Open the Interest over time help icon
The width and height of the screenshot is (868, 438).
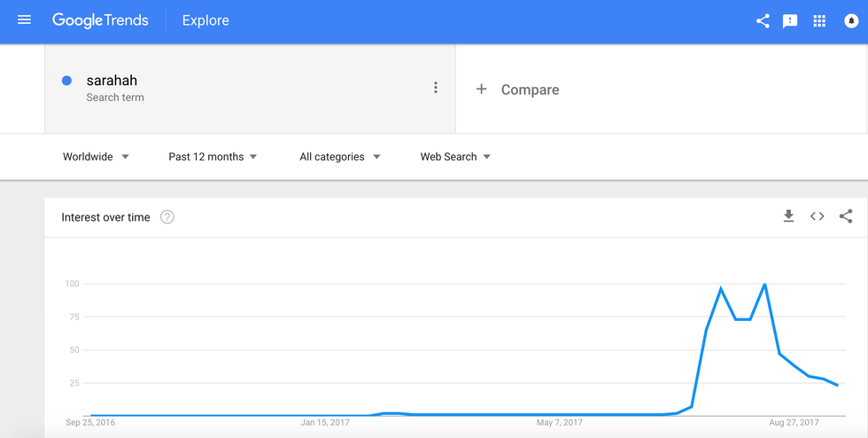tap(167, 217)
